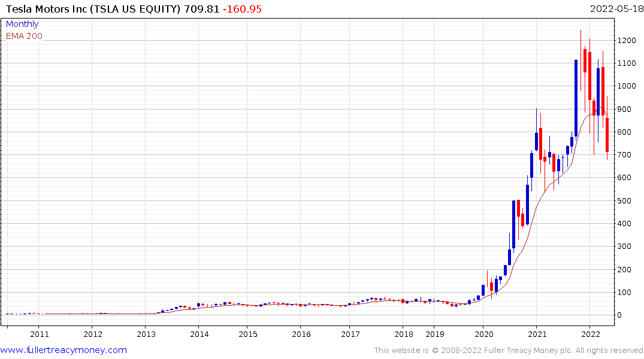Click the 100 price axis label
This screenshot has width=644, height=359.
coord(624,293)
